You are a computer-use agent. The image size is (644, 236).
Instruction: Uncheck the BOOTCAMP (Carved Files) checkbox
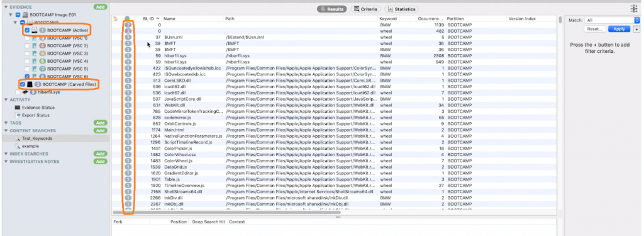23,84
